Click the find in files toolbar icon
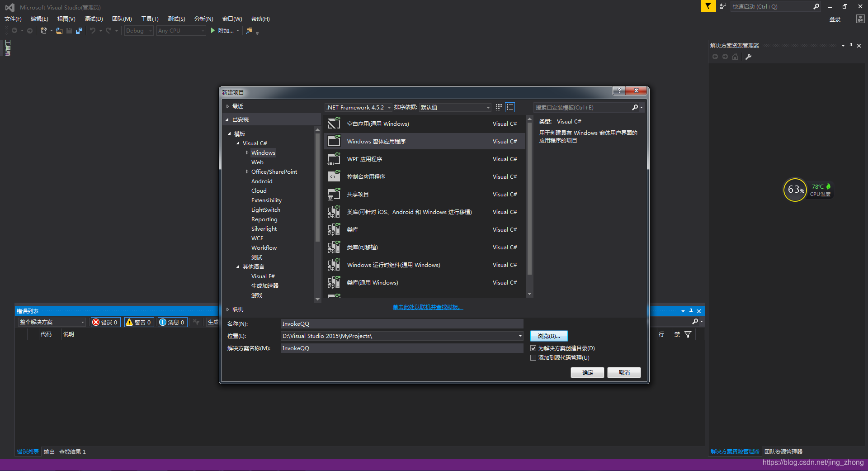 [249, 31]
